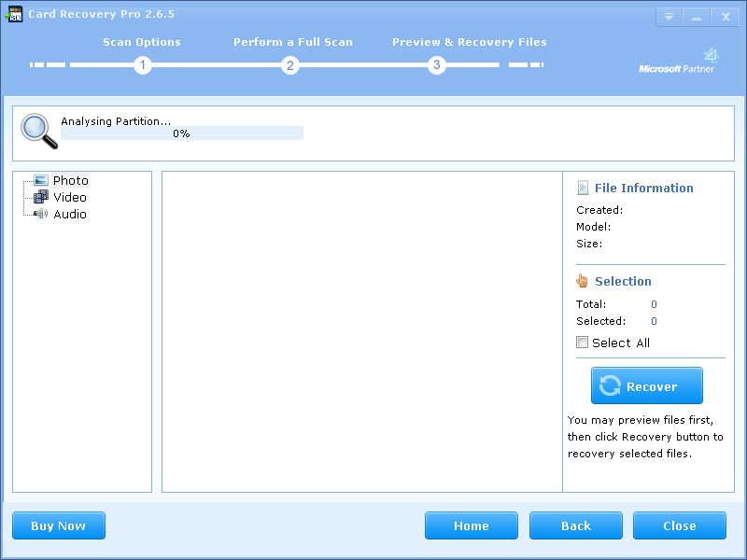Select the Audio category label

pyautogui.click(x=70, y=214)
